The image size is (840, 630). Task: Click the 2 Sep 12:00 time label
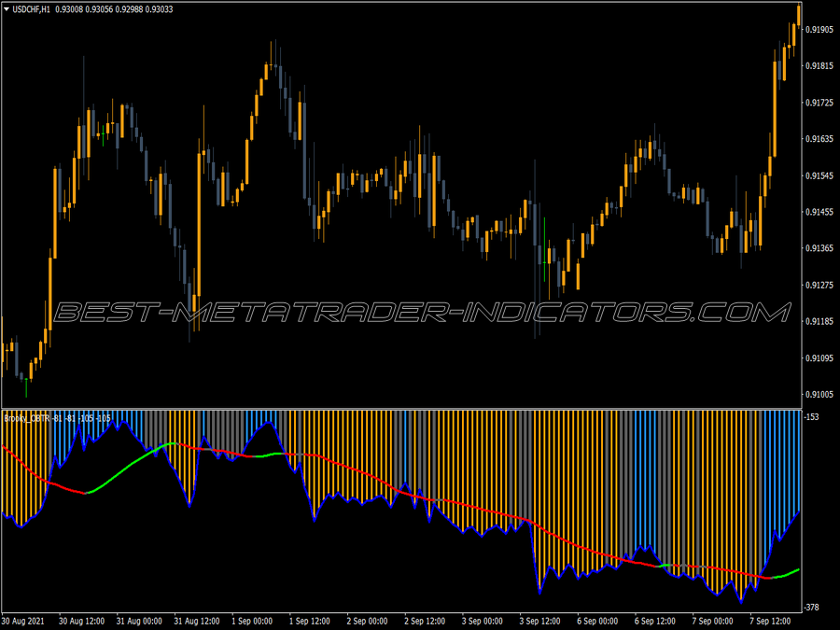tap(425, 622)
